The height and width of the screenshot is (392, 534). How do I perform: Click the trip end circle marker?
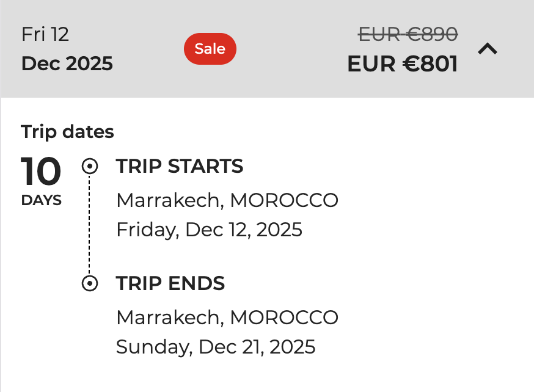[90, 283]
